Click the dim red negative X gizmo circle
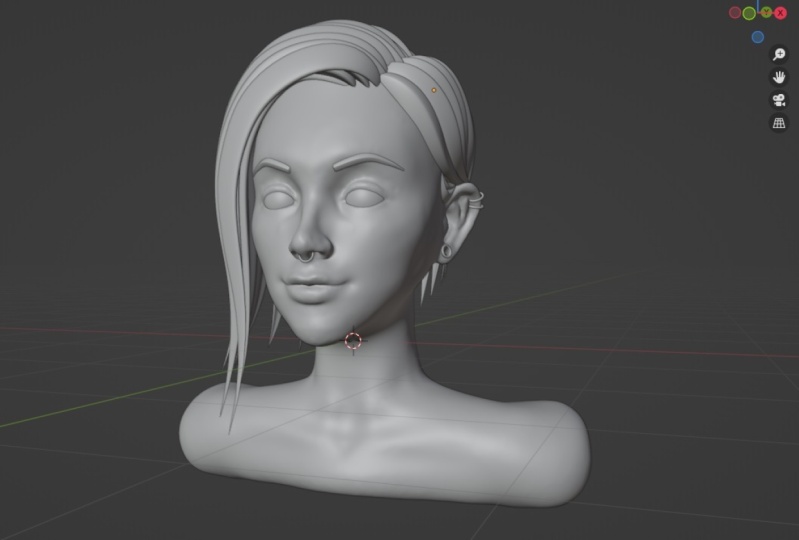 pyautogui.click(x=735, y=13)
